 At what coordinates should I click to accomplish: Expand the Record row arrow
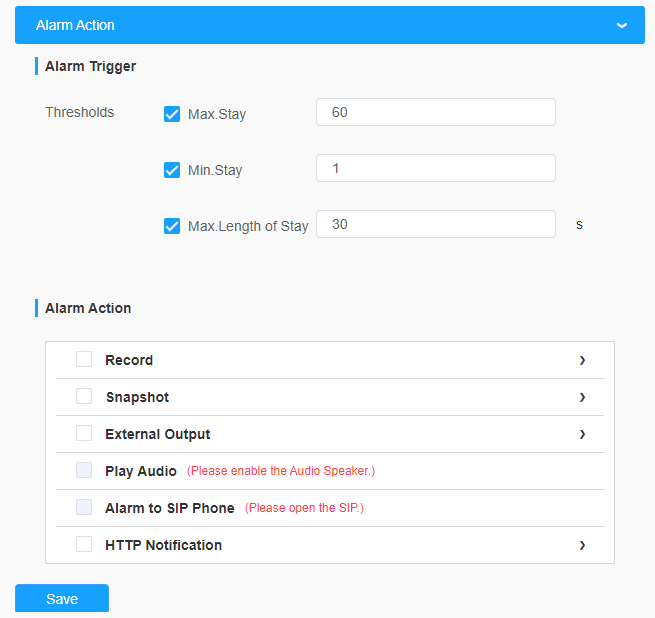(582, 360)
